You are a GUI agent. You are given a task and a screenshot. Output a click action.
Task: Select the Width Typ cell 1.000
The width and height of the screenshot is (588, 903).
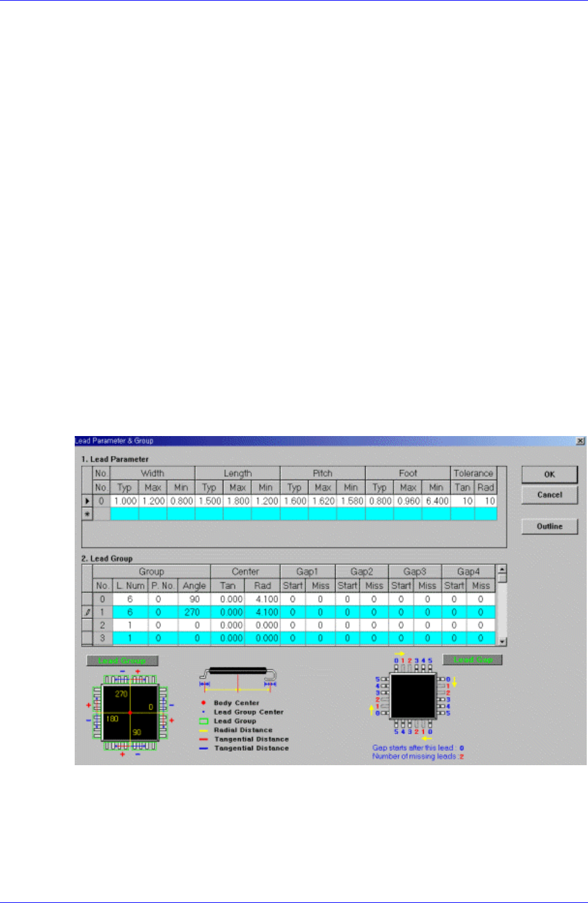tap(125, 500)
